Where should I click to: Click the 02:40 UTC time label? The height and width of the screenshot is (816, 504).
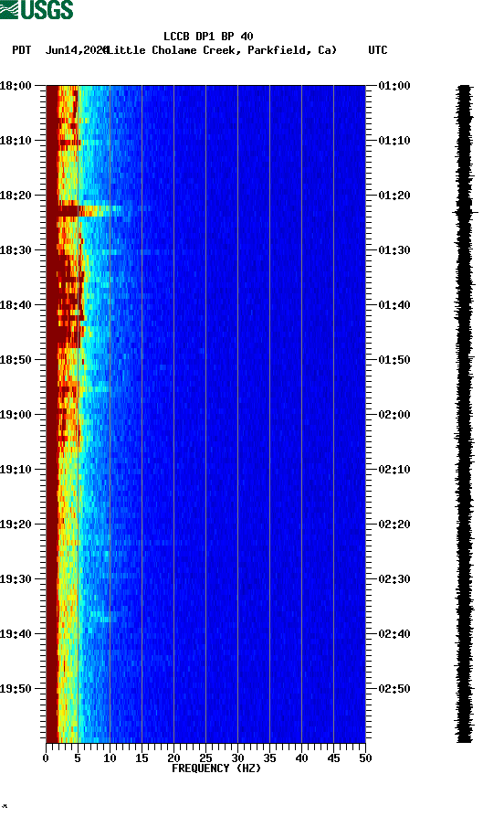pos(394,634)
